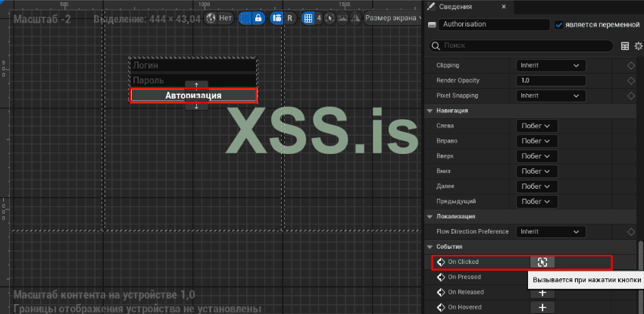Viewport: 644px width, 314px height.
Task: Click the On Pressed event icon
Action: click(441, 277)
